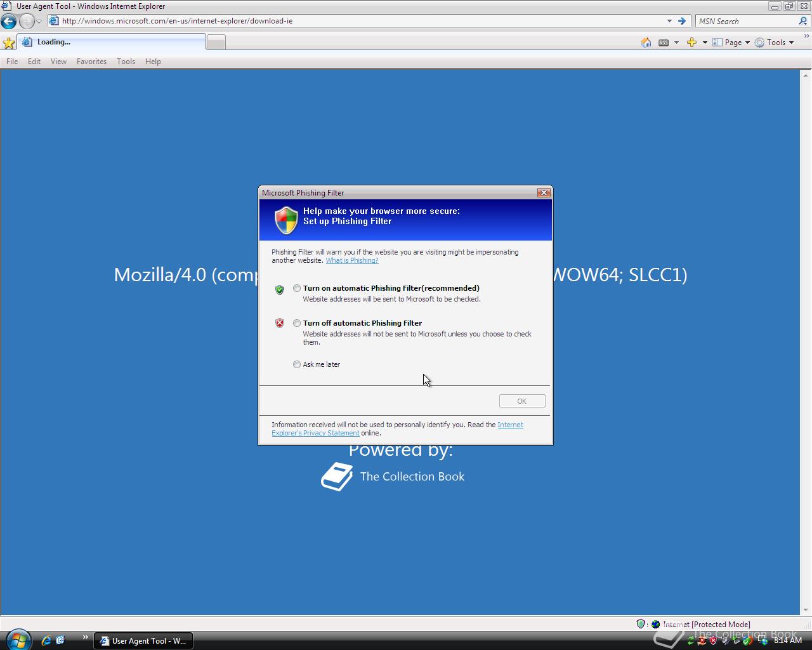
Task: Open the Favorites menu
Action: [91, 62]
